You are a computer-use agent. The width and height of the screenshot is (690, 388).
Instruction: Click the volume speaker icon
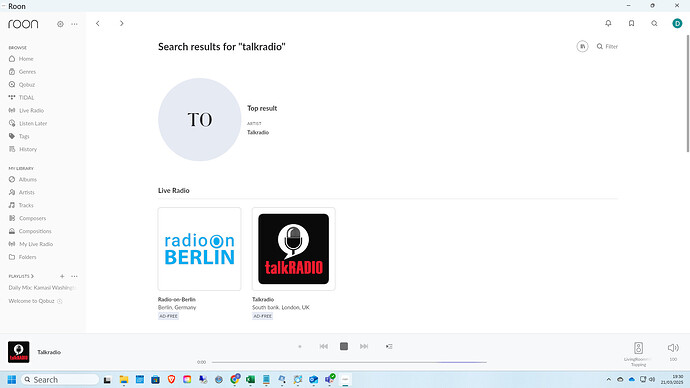click(673, 348)
